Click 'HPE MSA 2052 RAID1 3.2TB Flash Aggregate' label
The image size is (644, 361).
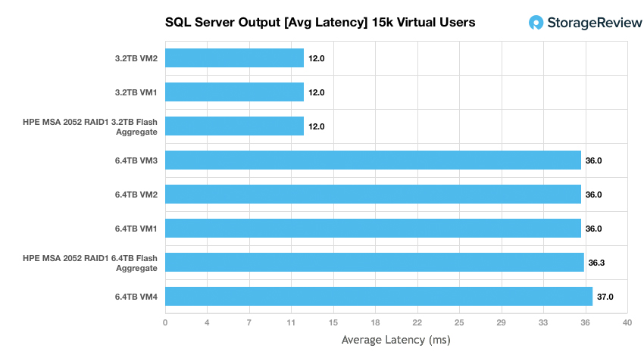(x=90, y=126)
